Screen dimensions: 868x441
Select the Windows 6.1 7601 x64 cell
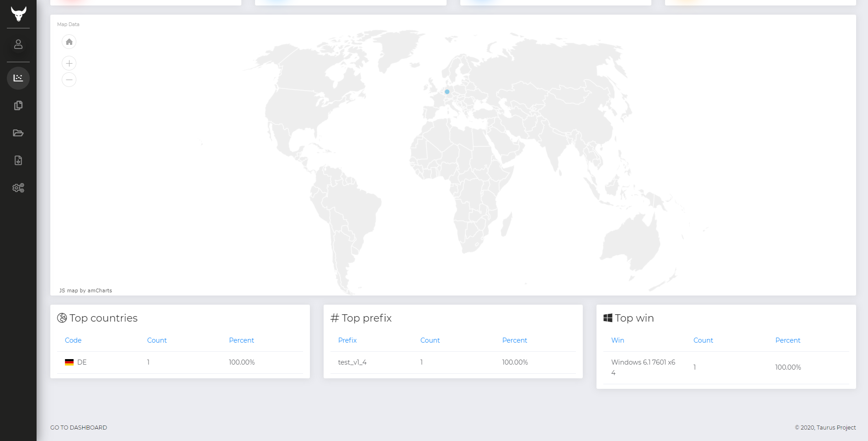[643, 367]
